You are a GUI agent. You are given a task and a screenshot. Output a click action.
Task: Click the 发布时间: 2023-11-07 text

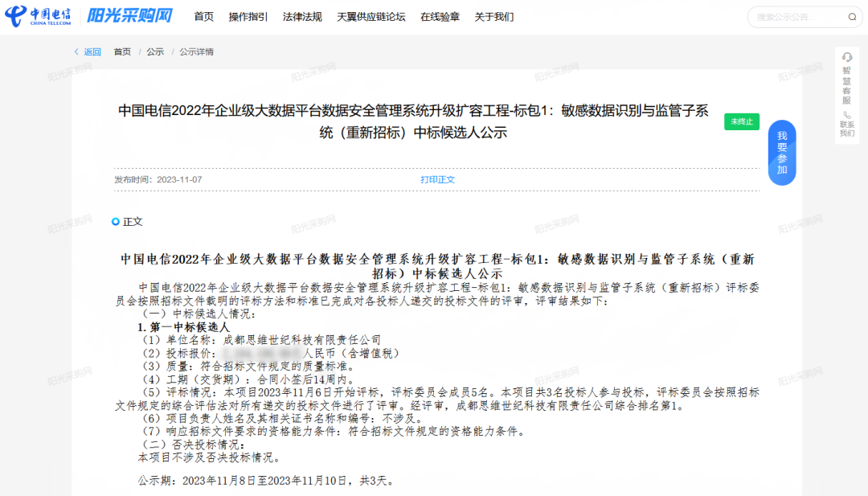[158, 179]
